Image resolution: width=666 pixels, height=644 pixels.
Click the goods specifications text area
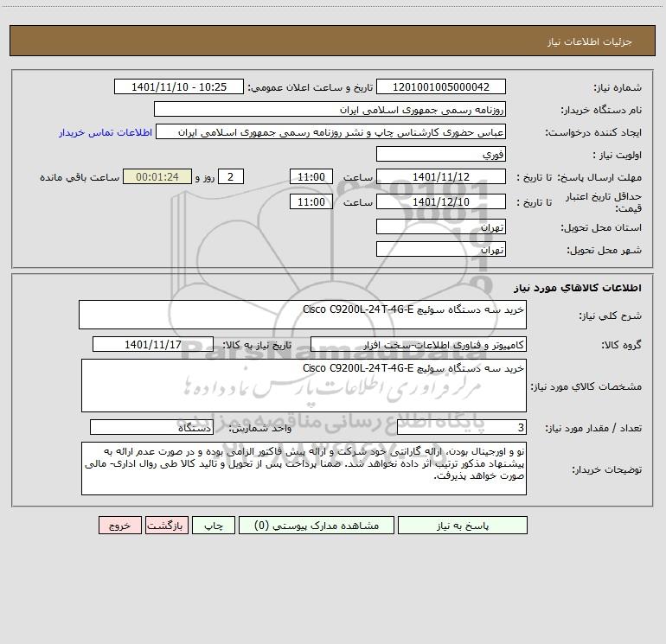click(304, 386)
